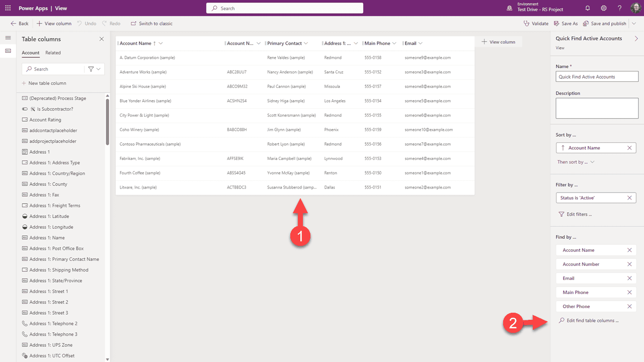This screenshot has height=362, width=644.
Task: Select the Account tab
Action: [x=30, y=53]
